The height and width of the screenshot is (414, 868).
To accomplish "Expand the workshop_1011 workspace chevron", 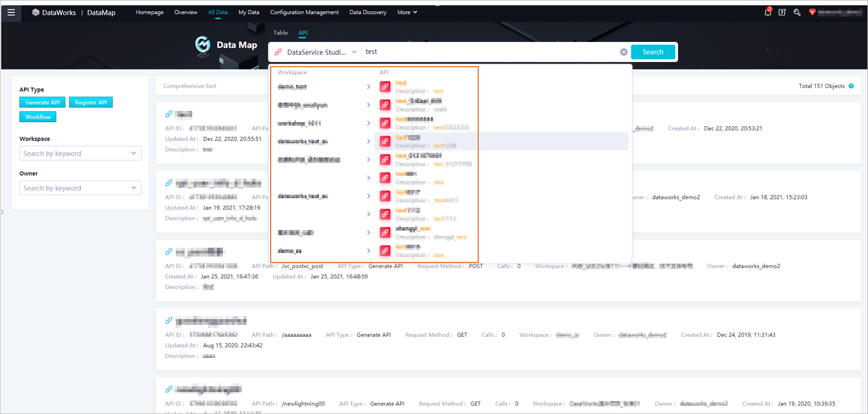I will (369, 123).
